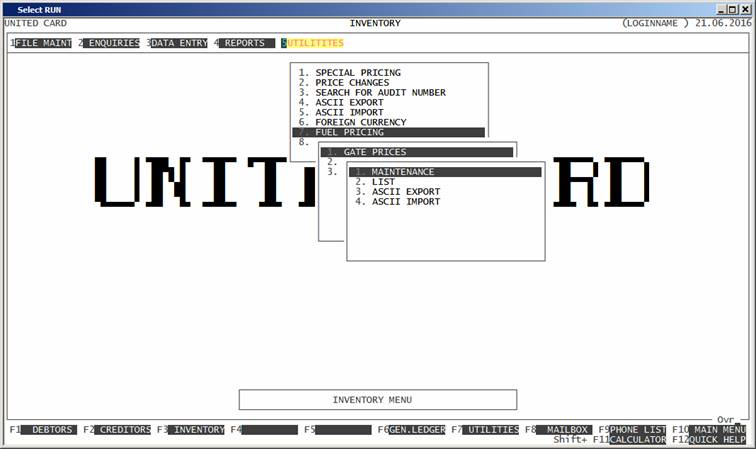Open the FILE MAINT menu

[x=43, y=43]
